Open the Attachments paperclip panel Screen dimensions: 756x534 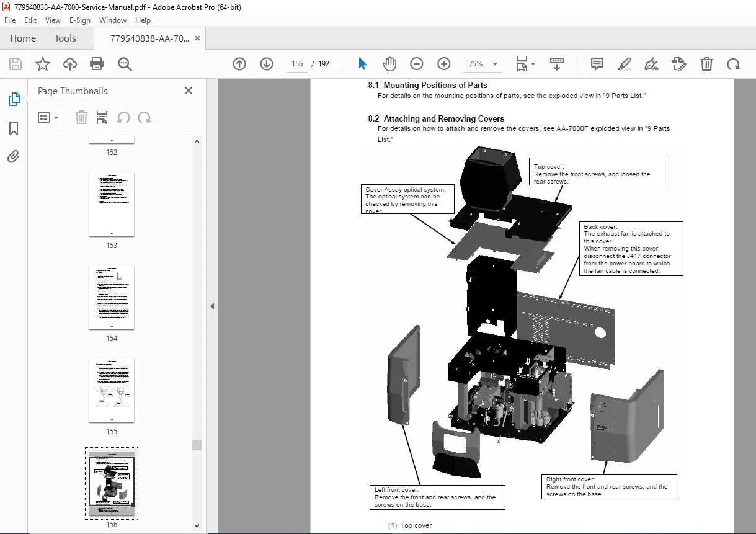pos(14,156)
